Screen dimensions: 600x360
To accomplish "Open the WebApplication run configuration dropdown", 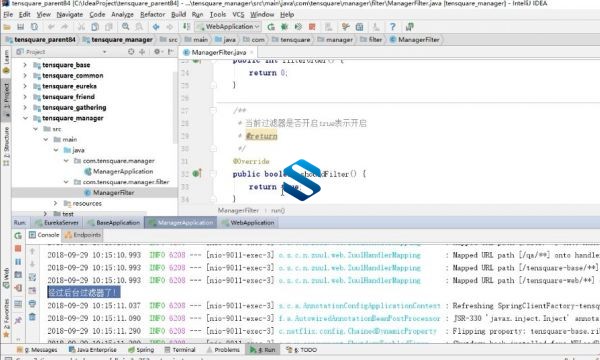I will [228, 27].
